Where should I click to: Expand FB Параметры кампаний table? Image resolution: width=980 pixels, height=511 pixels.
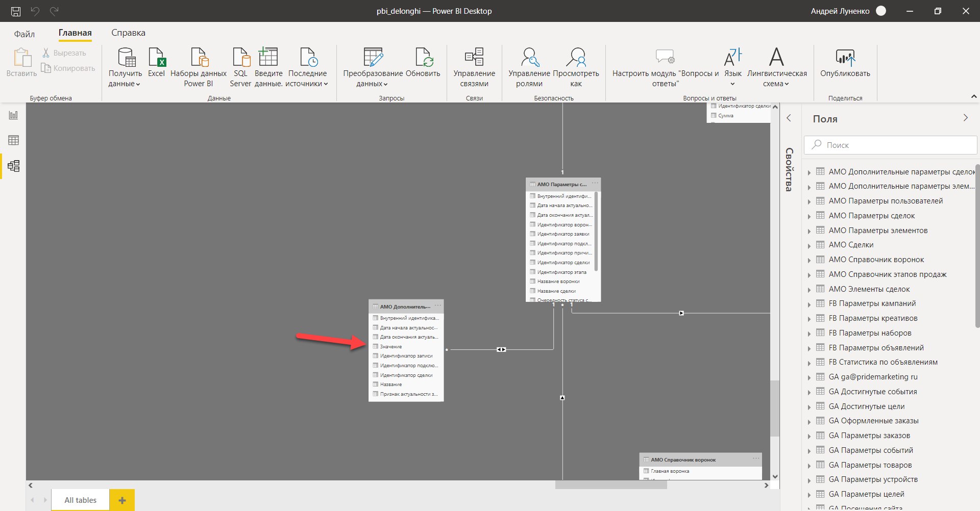tap(809, 304)
